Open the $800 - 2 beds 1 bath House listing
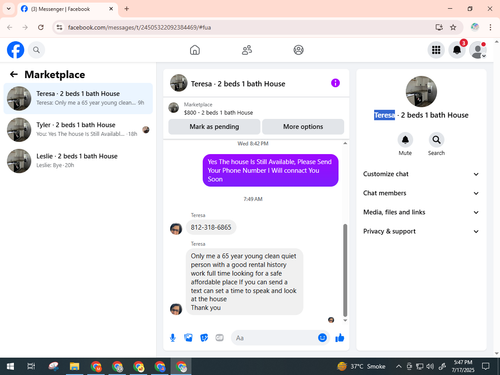The image size is (500, 375). (218, 113)
